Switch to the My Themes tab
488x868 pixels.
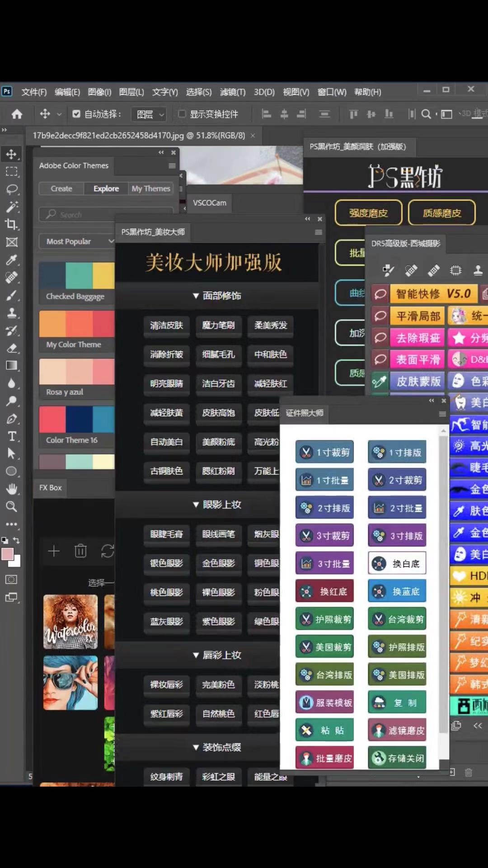tap(151, 189)
